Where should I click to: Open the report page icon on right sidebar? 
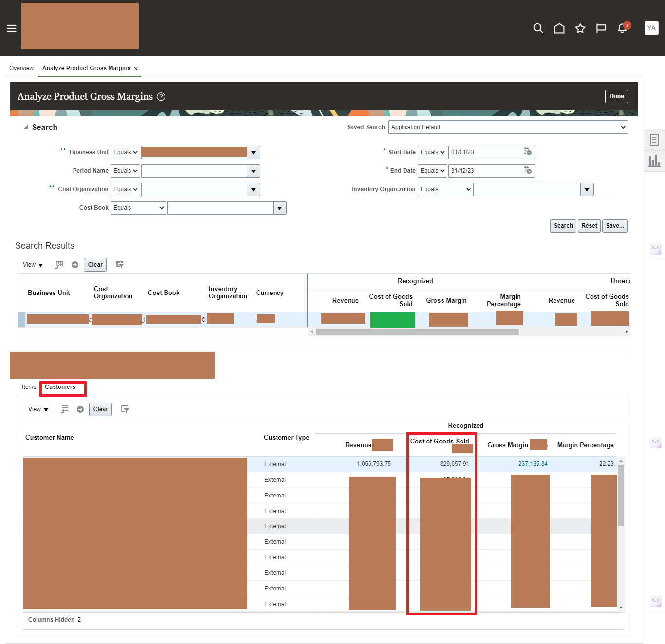[x=654, y=140]
